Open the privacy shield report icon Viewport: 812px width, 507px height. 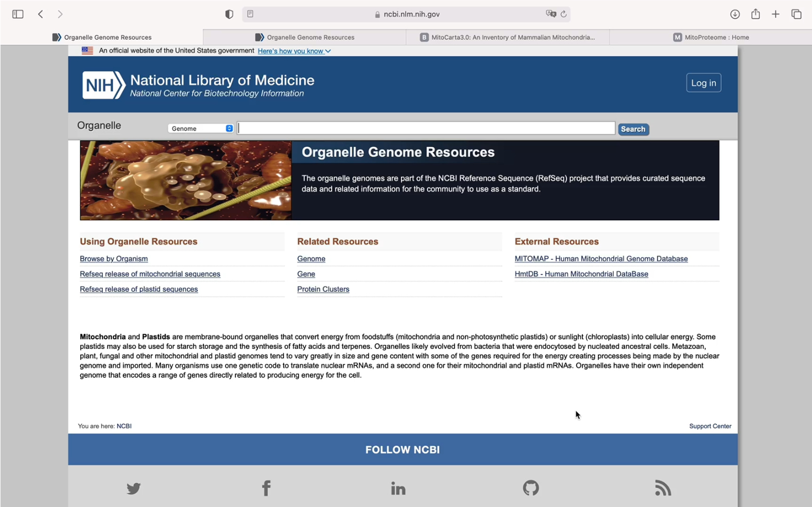tap(229, 14)
